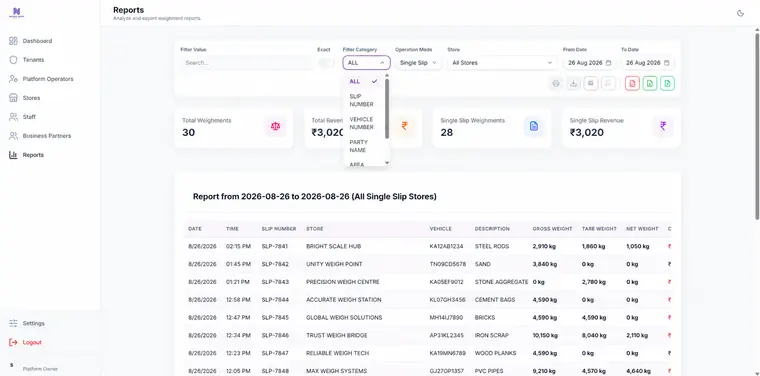Go to Tenants page

pos(33,60)
